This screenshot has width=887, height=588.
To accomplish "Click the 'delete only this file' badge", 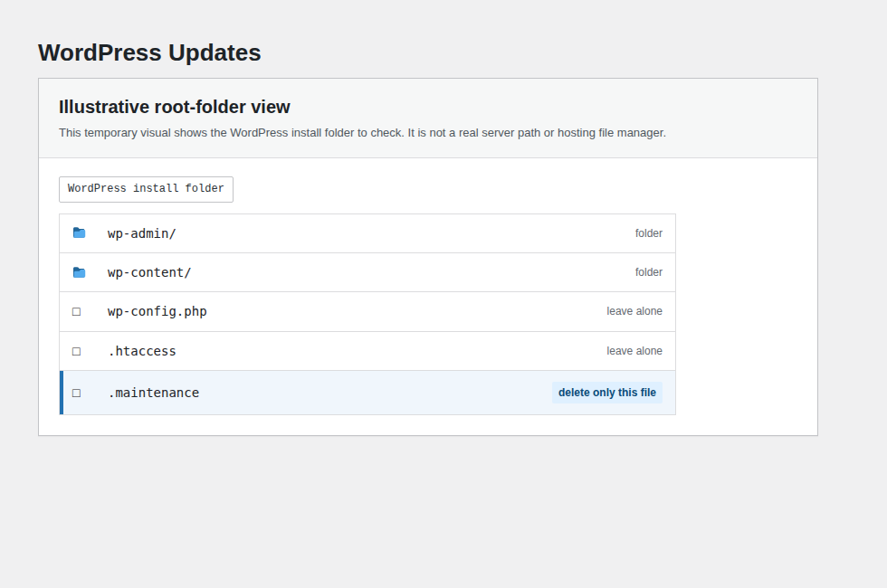I will coord(607,393).
